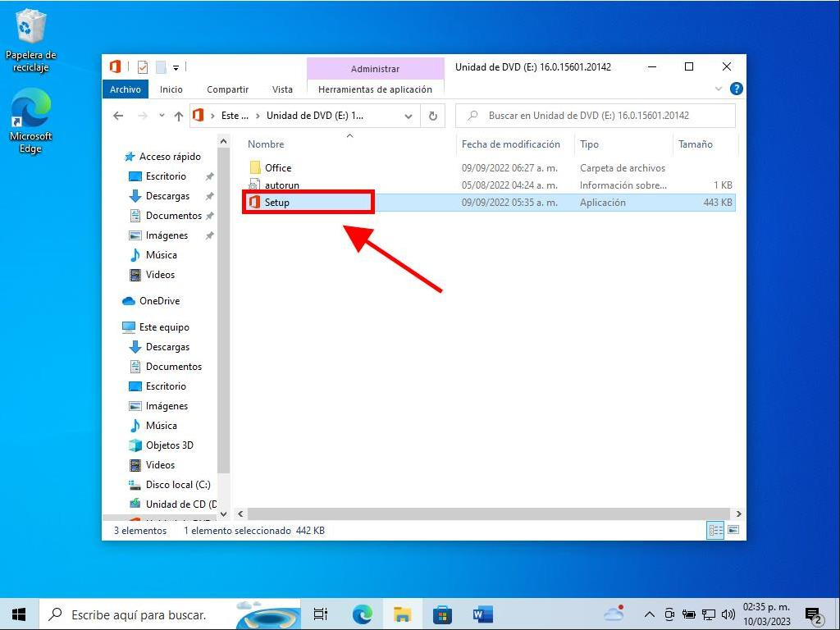Switch to the Compartir ribbon tab
Screen dimensions: 840x630
[x=227, y=89]
